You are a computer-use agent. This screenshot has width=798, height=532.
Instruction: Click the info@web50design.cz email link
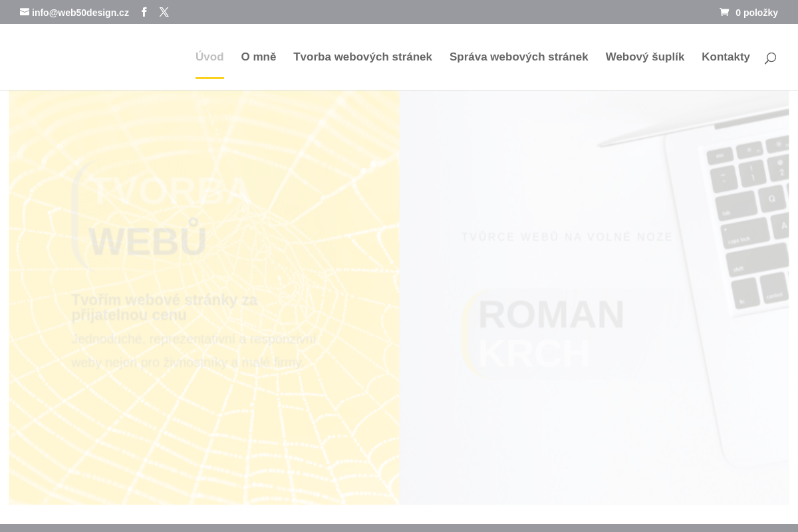click(x=74, y=13)
